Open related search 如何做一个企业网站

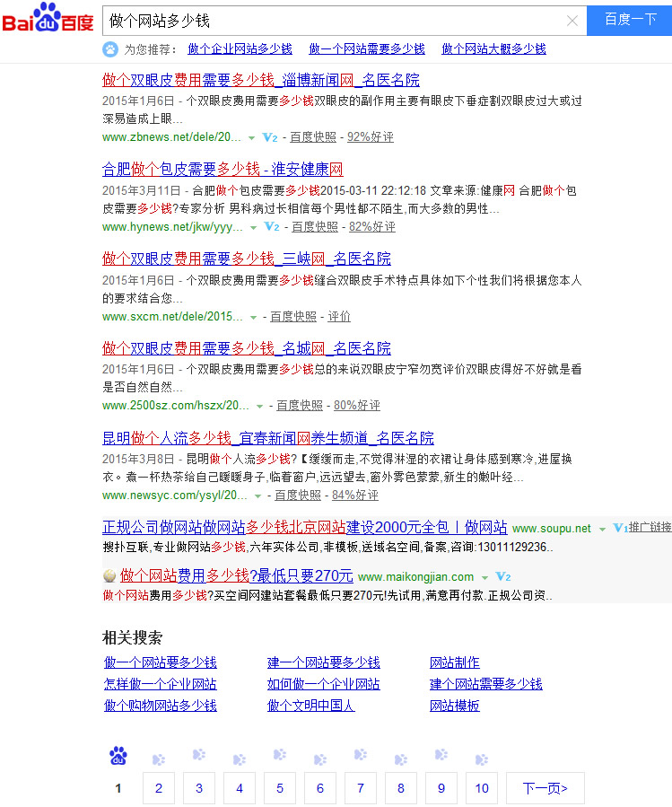pyautogui.click(x=324, y=685)
